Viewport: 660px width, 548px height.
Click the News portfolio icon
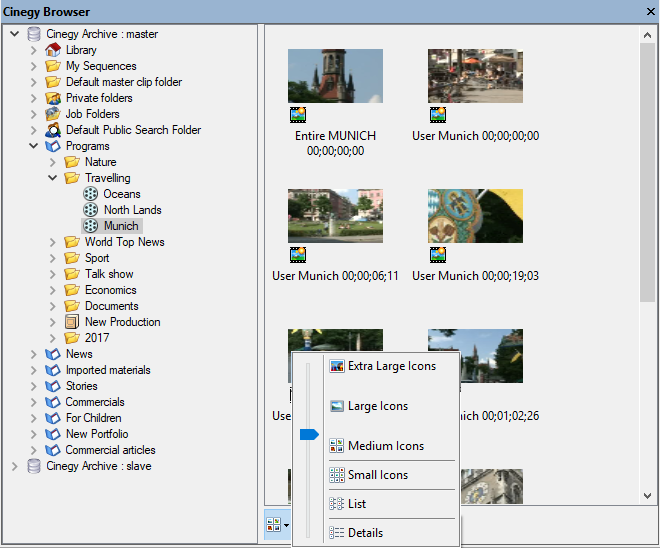(x=53, y=354)
